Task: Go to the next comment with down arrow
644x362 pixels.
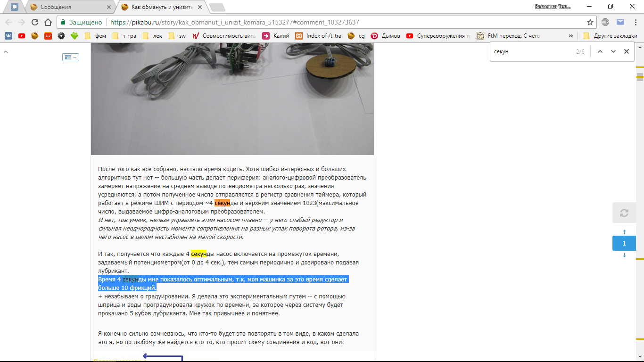Action: point(624,255)
